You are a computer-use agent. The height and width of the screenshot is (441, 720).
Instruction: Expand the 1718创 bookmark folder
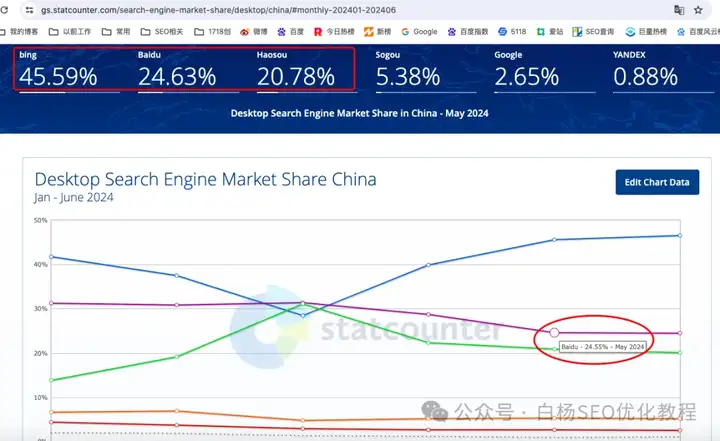(212, 32)
